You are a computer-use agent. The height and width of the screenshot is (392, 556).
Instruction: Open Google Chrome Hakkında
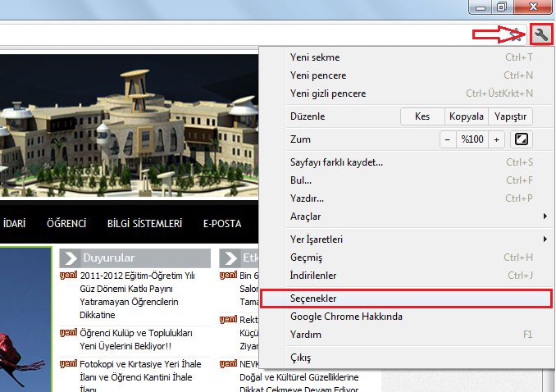click(346, 317)
